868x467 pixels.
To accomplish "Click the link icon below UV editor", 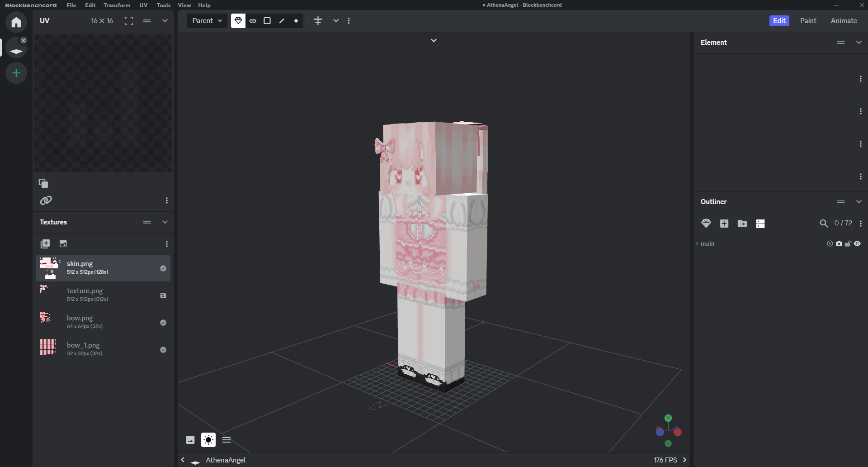I will click(x=46, y=200).
